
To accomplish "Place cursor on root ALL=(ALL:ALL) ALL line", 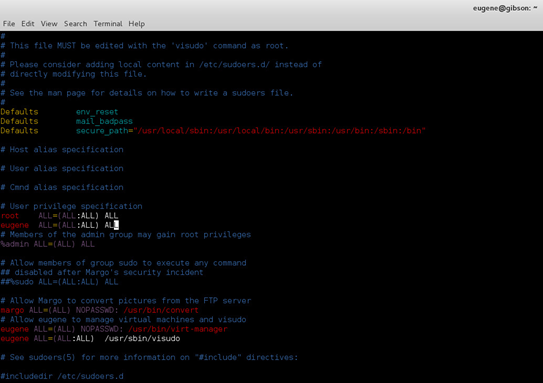I will tap(59, 216).
